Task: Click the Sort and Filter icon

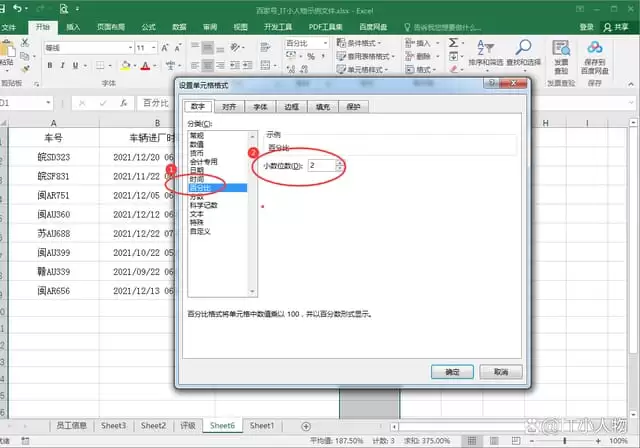Action: (x=485, y=47)
